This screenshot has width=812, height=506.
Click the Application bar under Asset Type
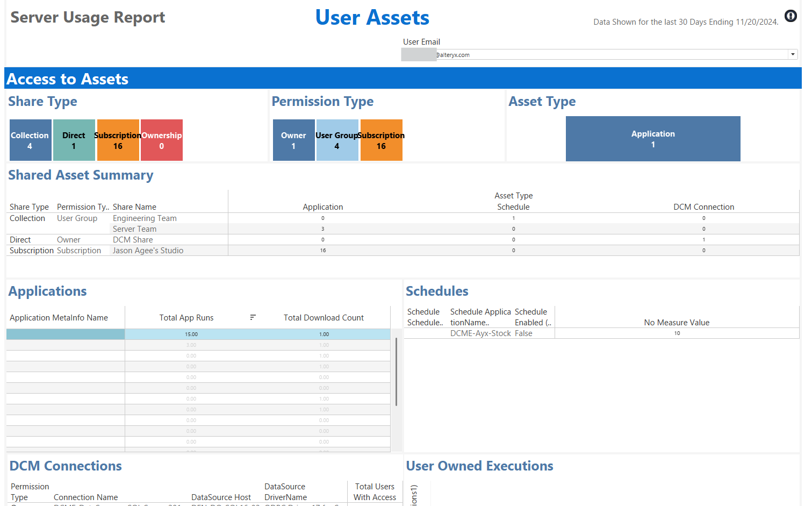653,139
